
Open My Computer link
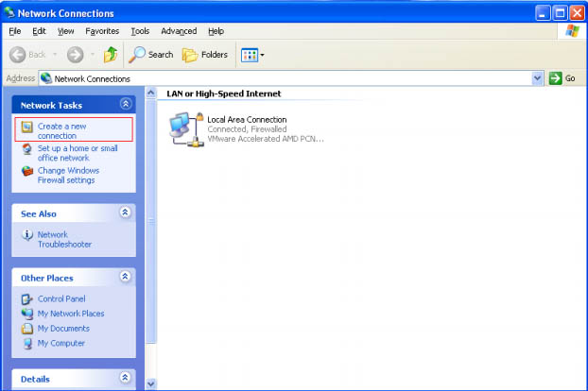[61, 343]
